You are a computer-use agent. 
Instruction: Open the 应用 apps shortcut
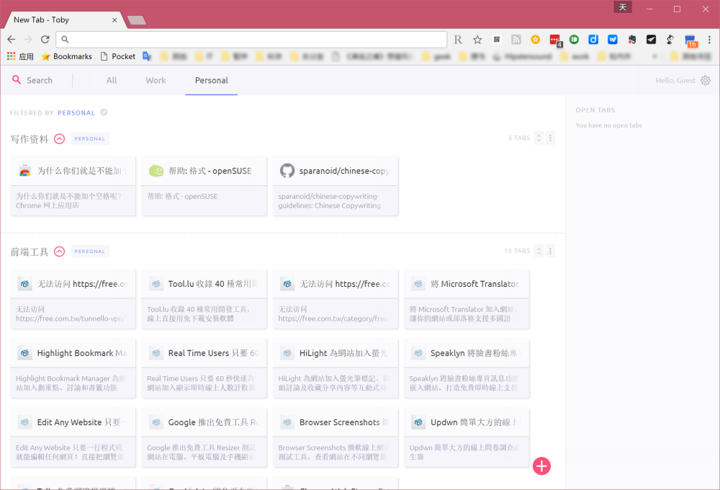pos(20,56)
